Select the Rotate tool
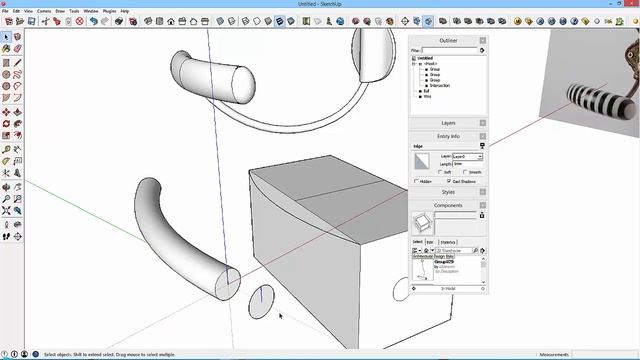The width and height of the screenshot is (640, 360). pyautogui.click(x=6, y=124)
